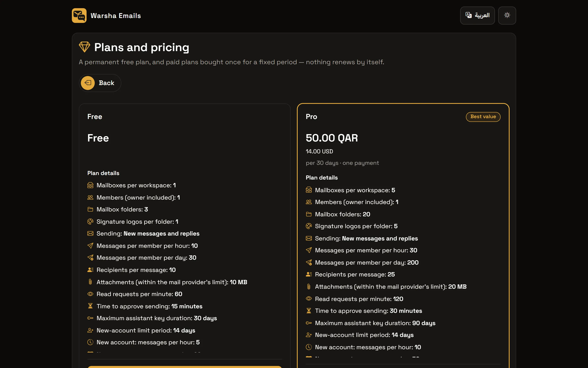This screenshot has width=588, height=368.
Task: Click the Pro plan title
Action: 311,117
